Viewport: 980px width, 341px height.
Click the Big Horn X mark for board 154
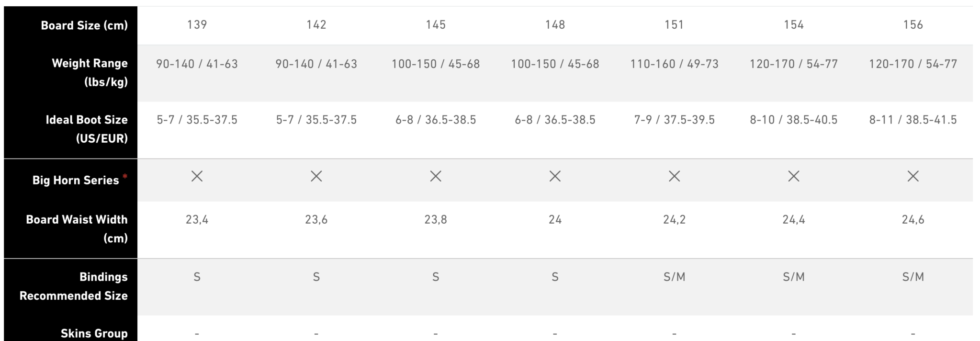tap(794, 176)
